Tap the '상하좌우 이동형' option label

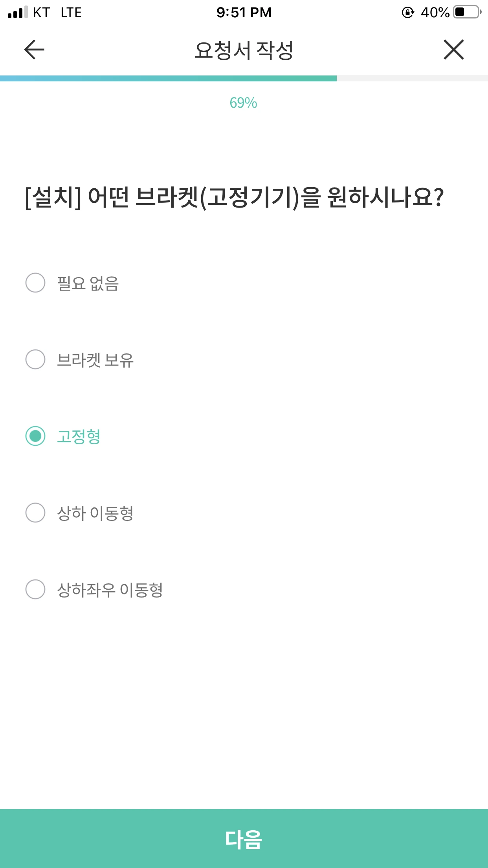coord(110,590)
